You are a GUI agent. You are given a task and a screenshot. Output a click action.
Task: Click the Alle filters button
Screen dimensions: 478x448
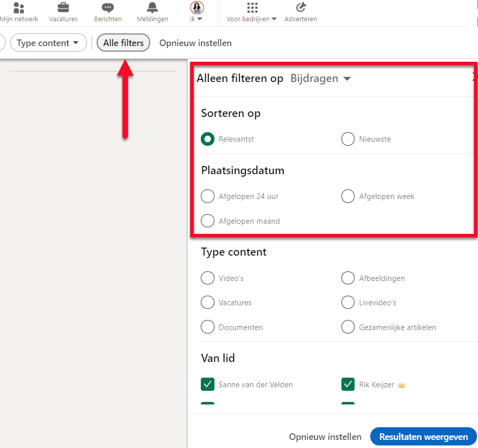(123, 43)
